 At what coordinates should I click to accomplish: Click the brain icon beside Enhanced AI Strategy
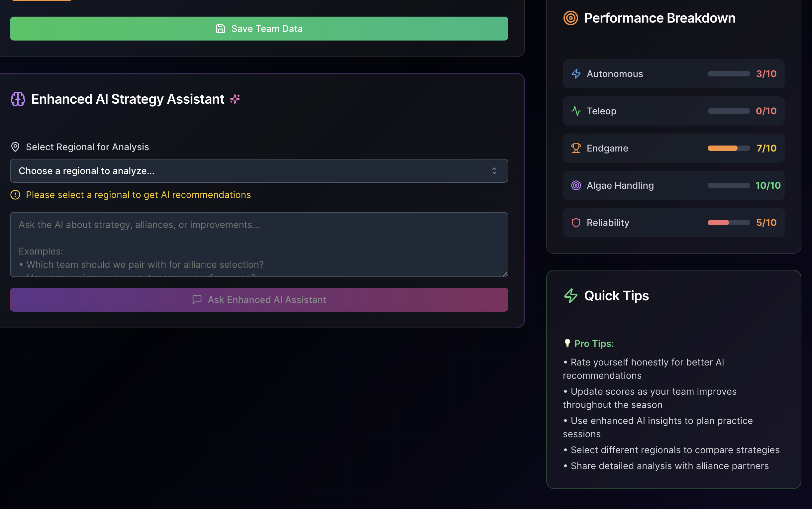click(18, 99)
